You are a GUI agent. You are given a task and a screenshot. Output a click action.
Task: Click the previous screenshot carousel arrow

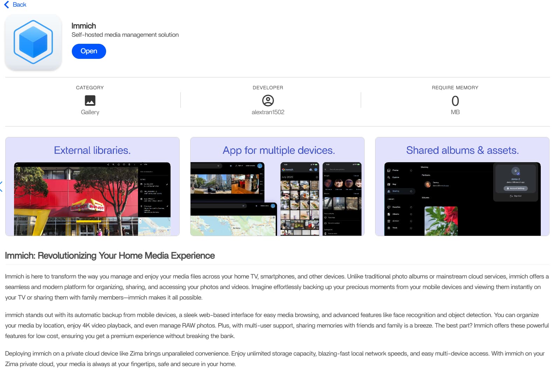point(1,186)
